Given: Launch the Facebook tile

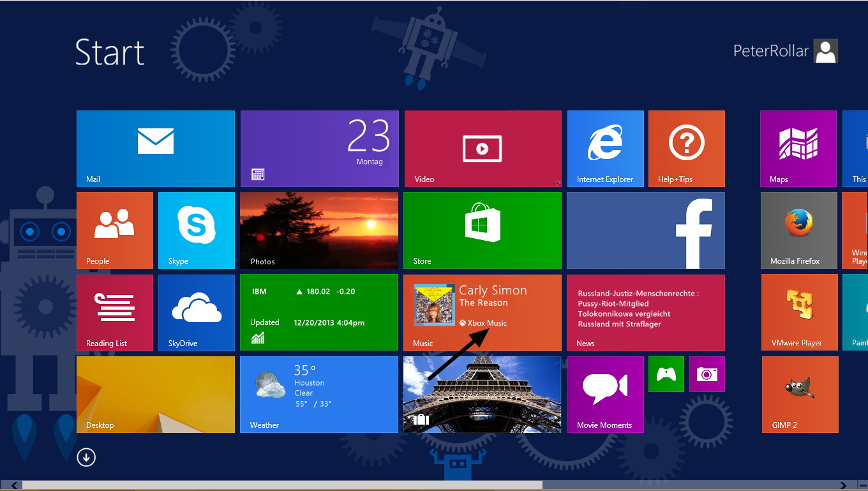Looking at the screenshot, I should click(x=646, y=230).
